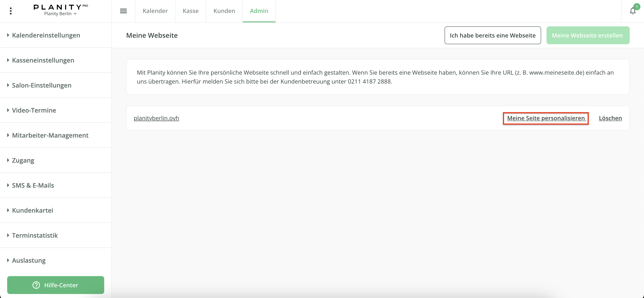Open the notification bell icon
Screen dimensions: 644x298
point(633,11)
